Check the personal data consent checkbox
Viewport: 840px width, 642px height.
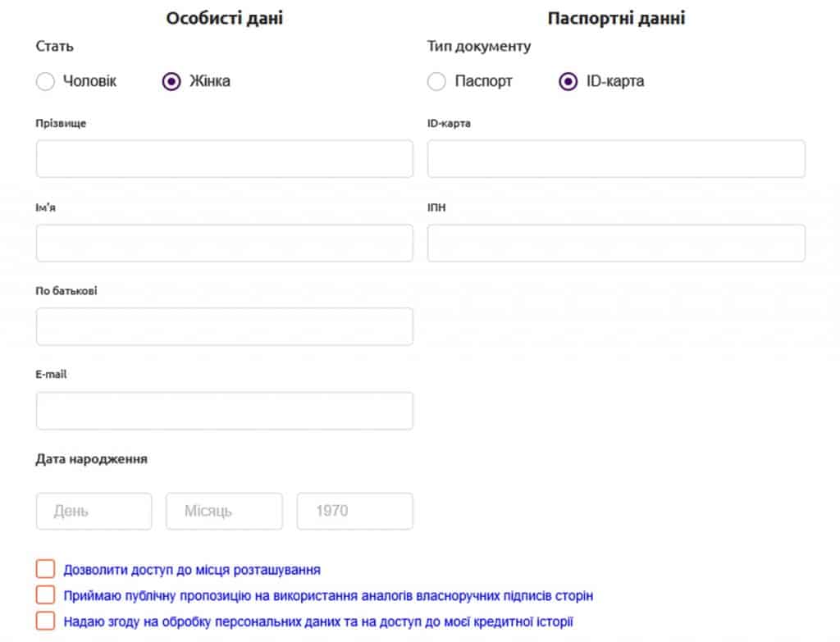point(46,620)
